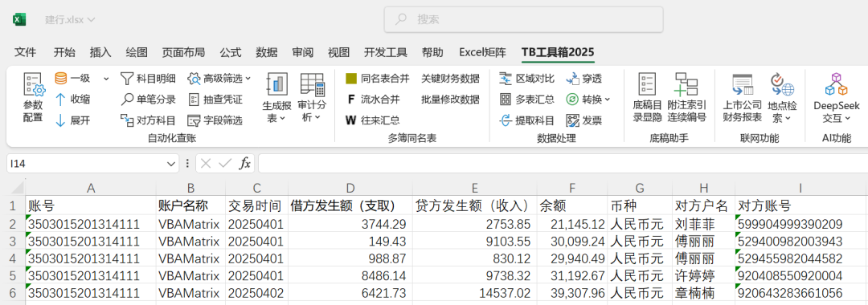Click the Excel app icon

(19, 19)
